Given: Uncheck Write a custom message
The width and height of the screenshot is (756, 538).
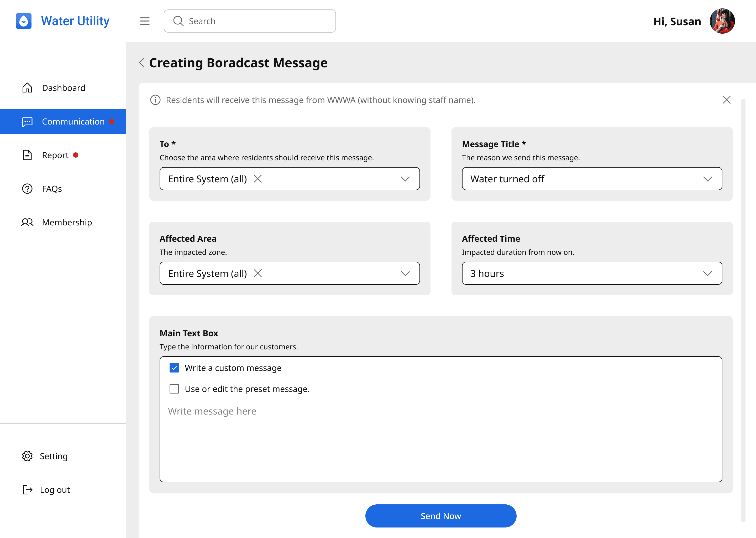Looking at the screenshot, I should point(174,368).
